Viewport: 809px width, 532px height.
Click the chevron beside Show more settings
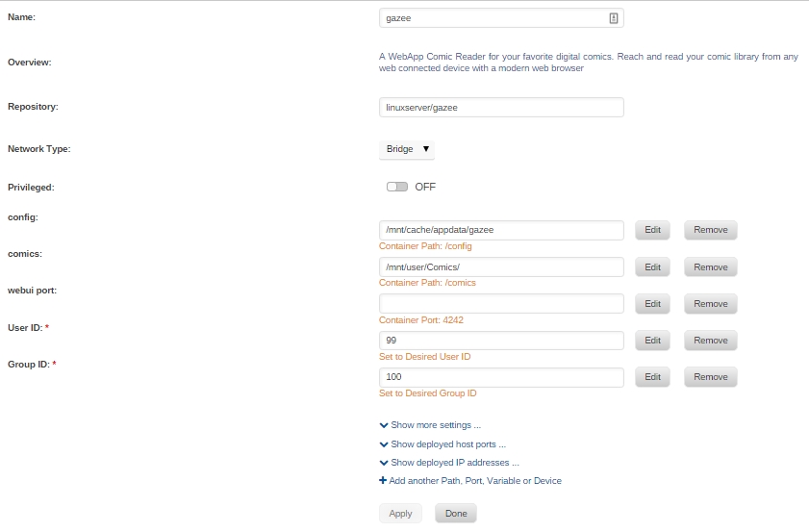coord(384,425)
